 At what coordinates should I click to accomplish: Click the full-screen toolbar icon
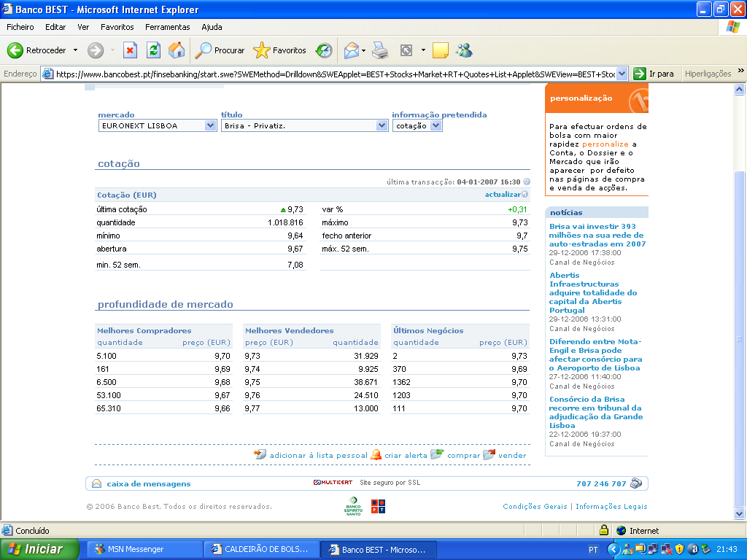406,50
